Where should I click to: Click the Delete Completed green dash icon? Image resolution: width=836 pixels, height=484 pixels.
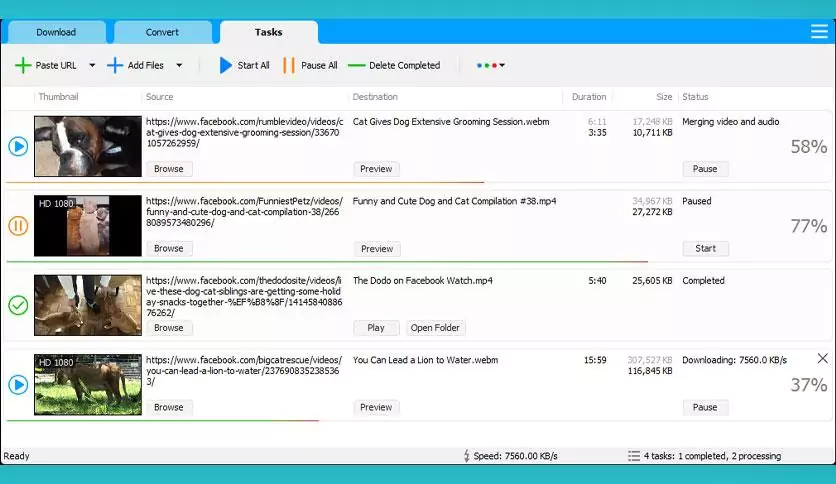pyautogui.click(x=356, y=66)
